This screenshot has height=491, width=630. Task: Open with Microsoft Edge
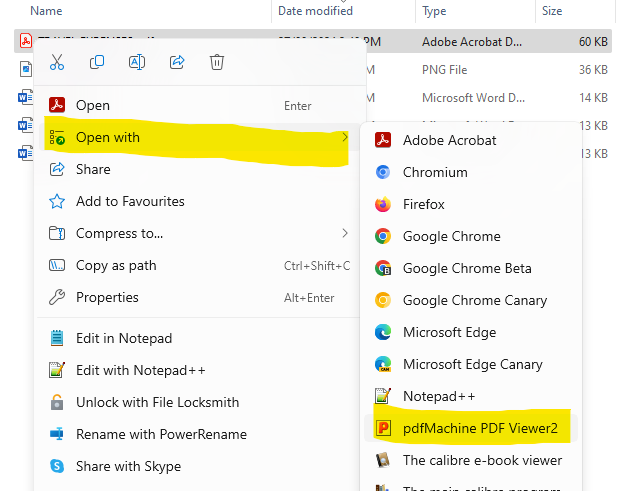(470, 332)
